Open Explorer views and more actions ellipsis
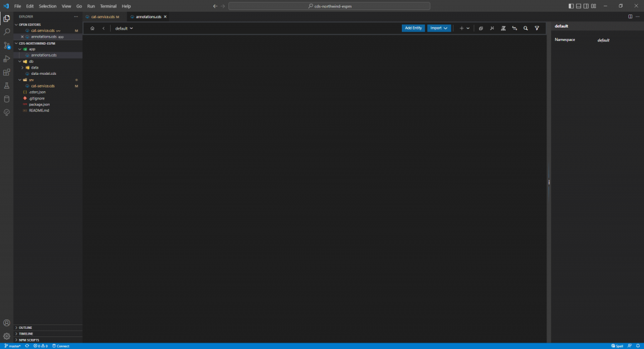 tap(75, 17)
